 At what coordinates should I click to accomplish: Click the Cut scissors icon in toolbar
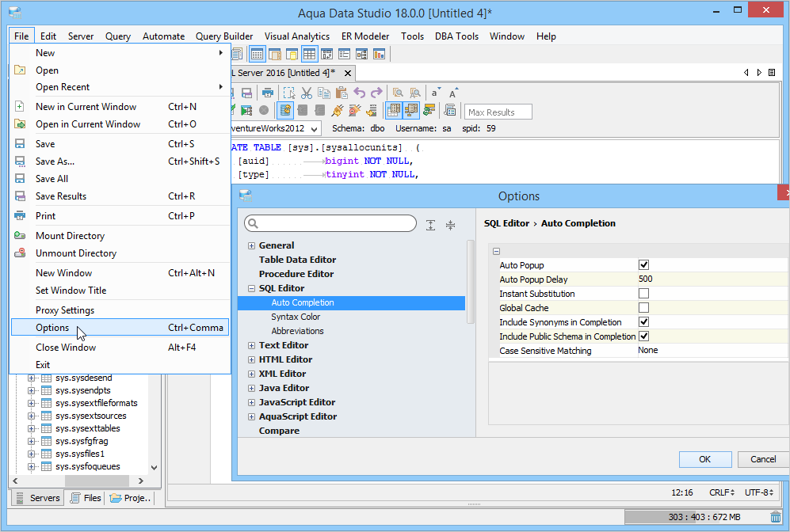coord(307,93)
